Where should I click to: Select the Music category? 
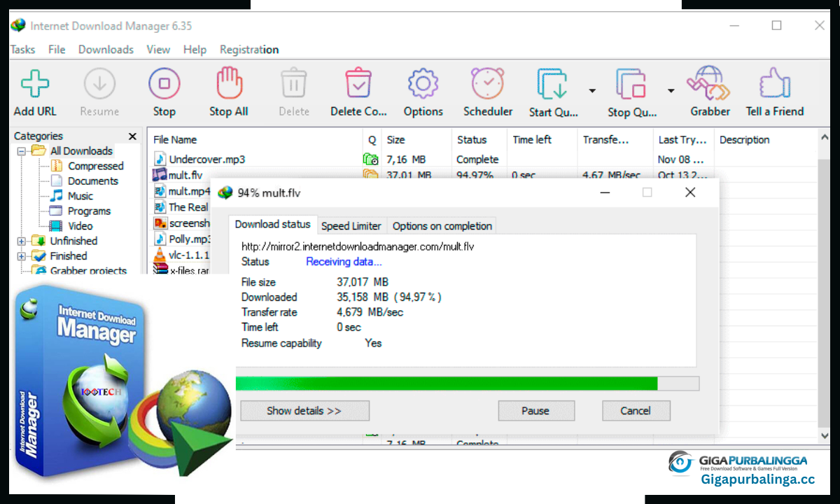(80, 196)
